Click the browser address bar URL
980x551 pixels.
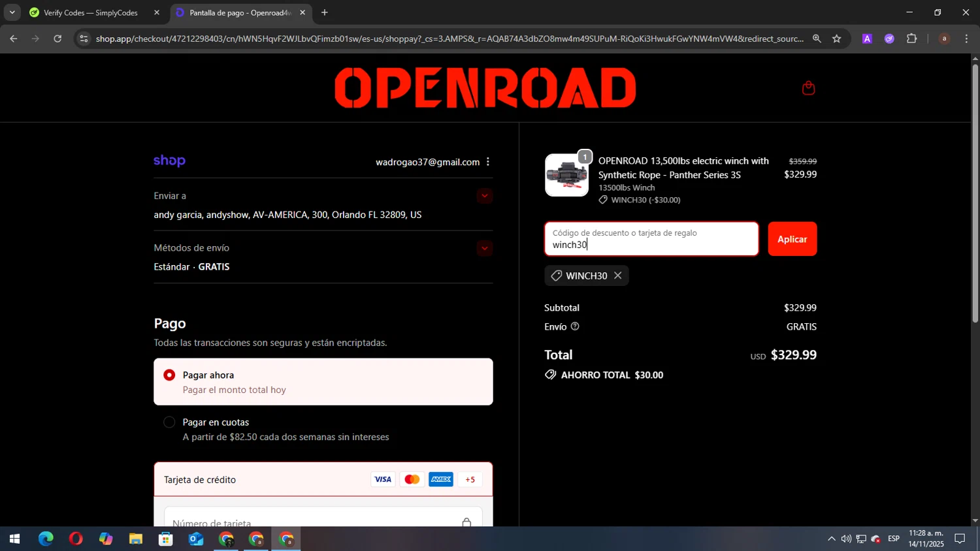click(x=449, y=39)
